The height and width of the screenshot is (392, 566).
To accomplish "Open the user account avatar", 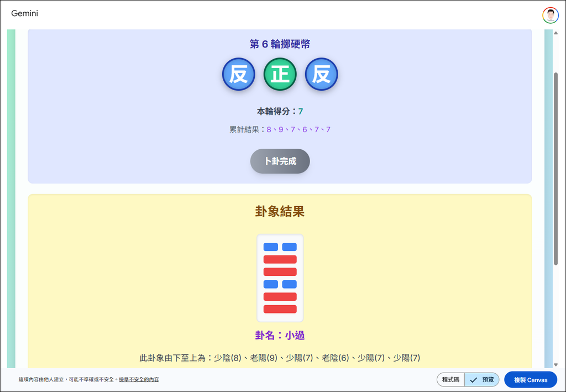I will (x=550, y=15).
